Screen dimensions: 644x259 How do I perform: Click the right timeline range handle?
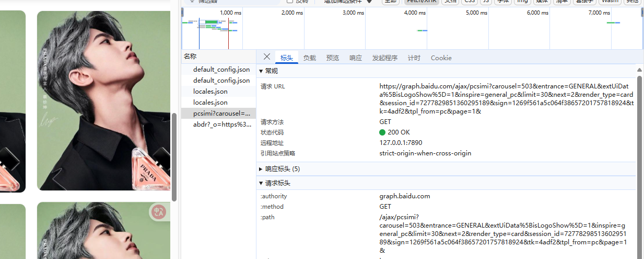coord(642,12)
